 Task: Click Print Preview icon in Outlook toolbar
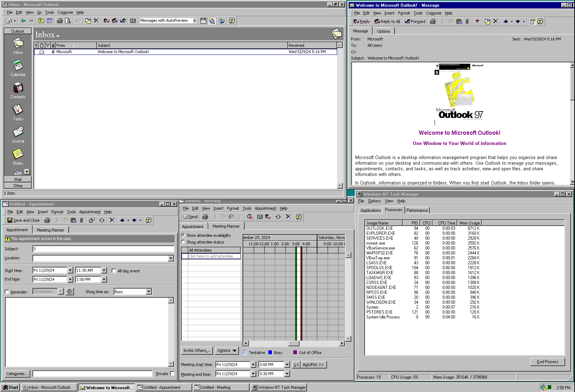68,21
